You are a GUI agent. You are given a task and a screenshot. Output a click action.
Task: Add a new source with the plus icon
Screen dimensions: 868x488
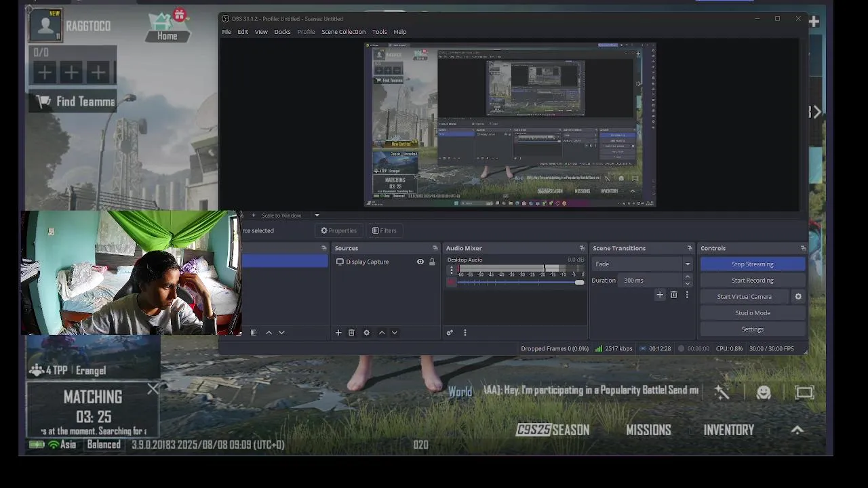(338, 333)
